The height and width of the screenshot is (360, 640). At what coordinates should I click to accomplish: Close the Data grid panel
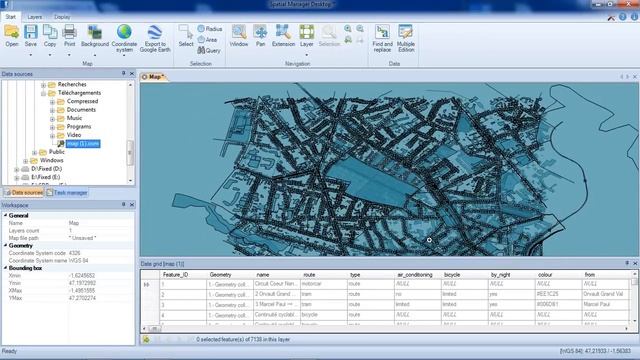(x=635, y=263)
